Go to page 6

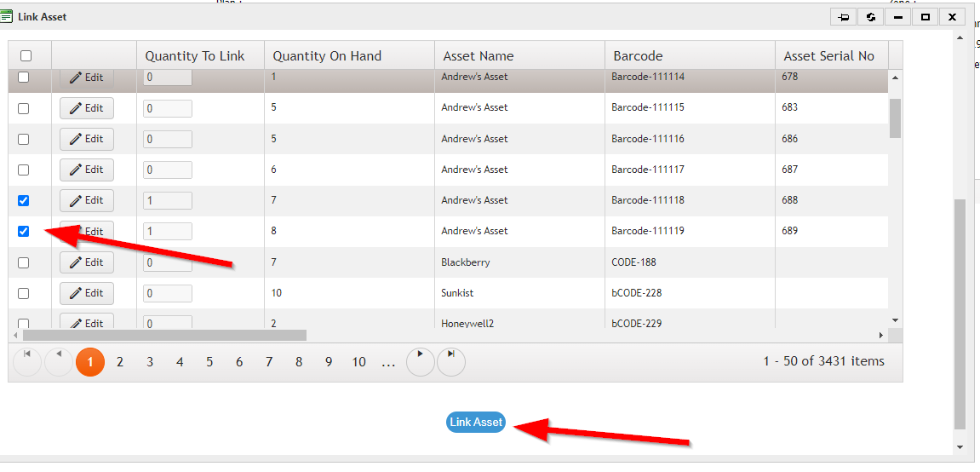tap(239, 361)
